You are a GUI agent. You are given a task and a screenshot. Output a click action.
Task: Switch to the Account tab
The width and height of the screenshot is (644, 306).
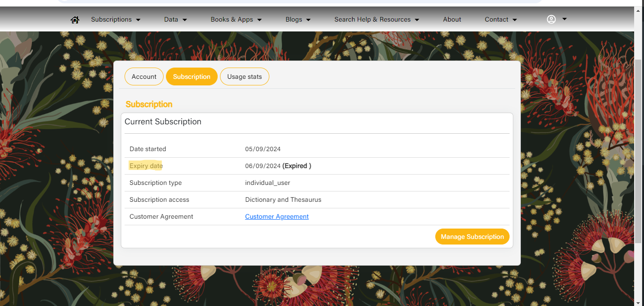[144, 76]
